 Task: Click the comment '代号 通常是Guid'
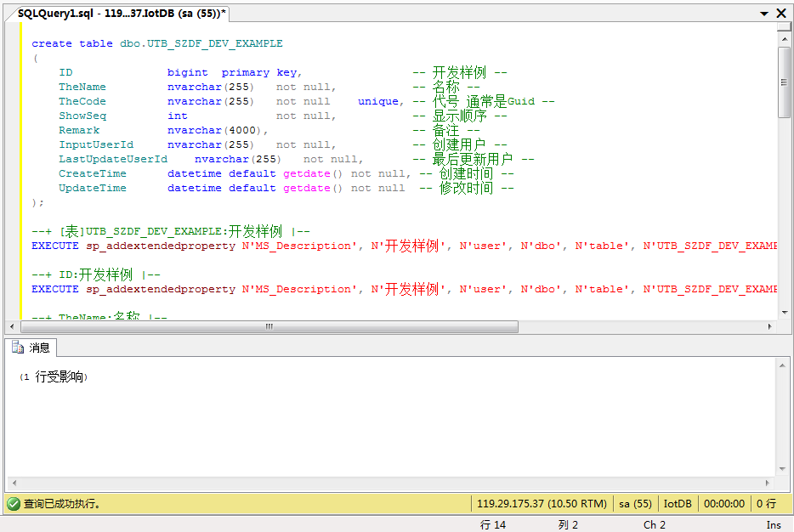coord(484,101)
